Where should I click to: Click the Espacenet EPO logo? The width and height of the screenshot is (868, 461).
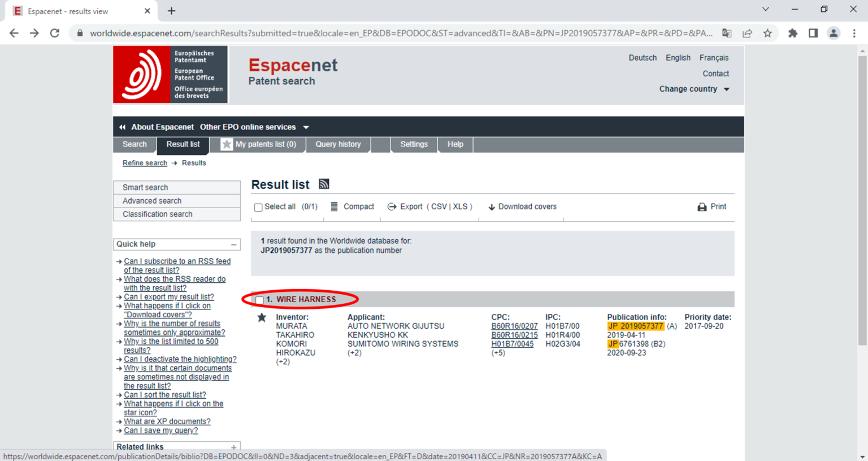tap(170, 75)
